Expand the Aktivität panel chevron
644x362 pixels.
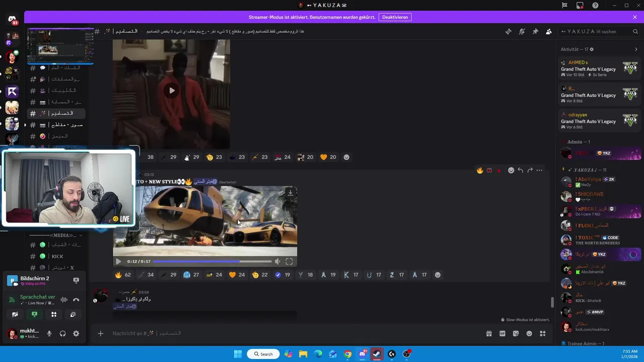click(636, 49)
